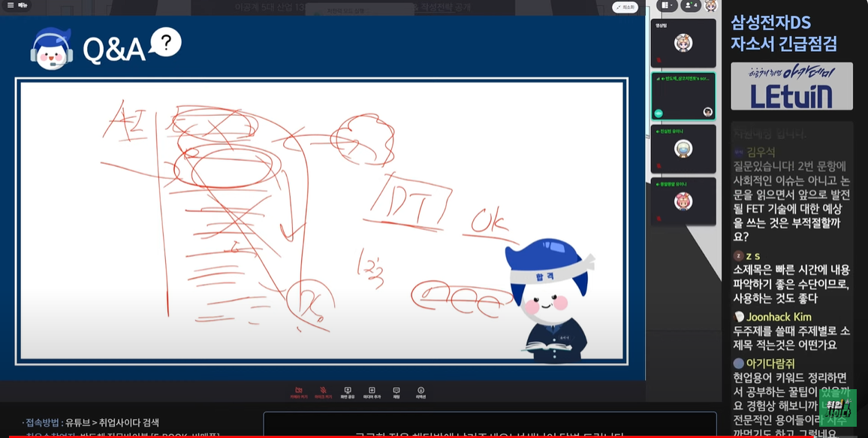Open the hamburger 메뉴 button
The height and width of the screenshot is (438, 868).
pyautogui.click(x=16, y=5)
